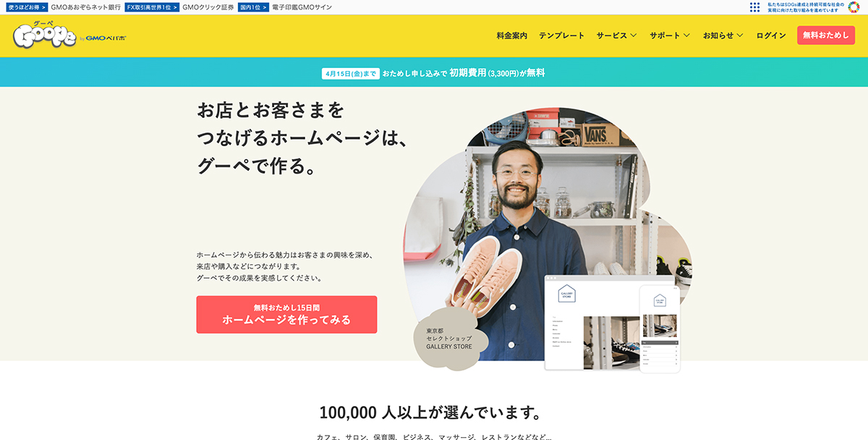Open the GMO services grid icon
868x440 pixels.
[755, 7]
